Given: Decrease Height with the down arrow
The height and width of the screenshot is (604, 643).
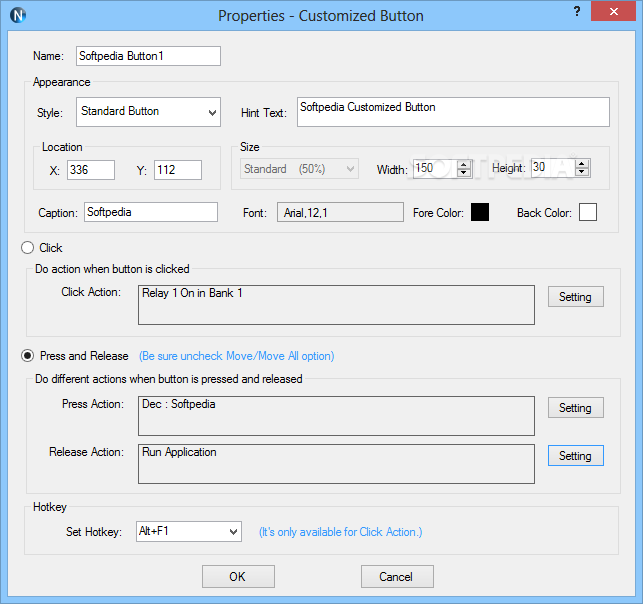Looking at the screenshot, I should [582, 172].
